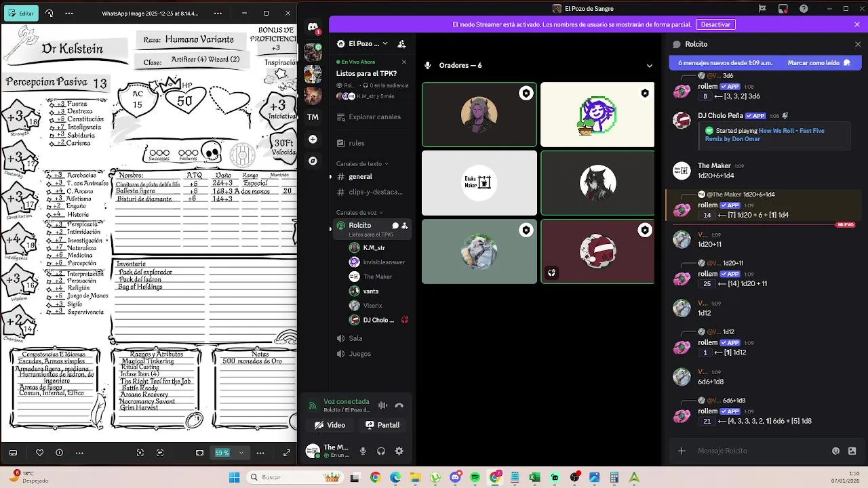This screenshot has height=488, width=868.
Task: Open discover servers compass icon
Action: (313, 161)
